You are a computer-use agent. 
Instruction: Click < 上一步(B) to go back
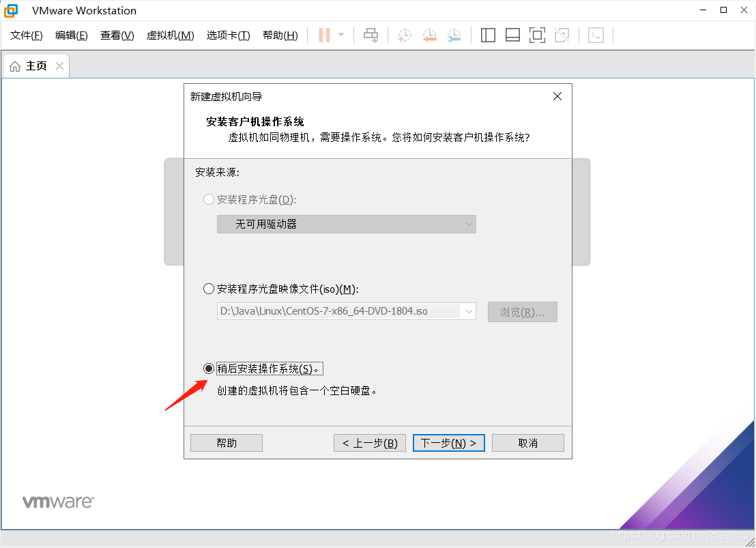[x=369, y=443]
